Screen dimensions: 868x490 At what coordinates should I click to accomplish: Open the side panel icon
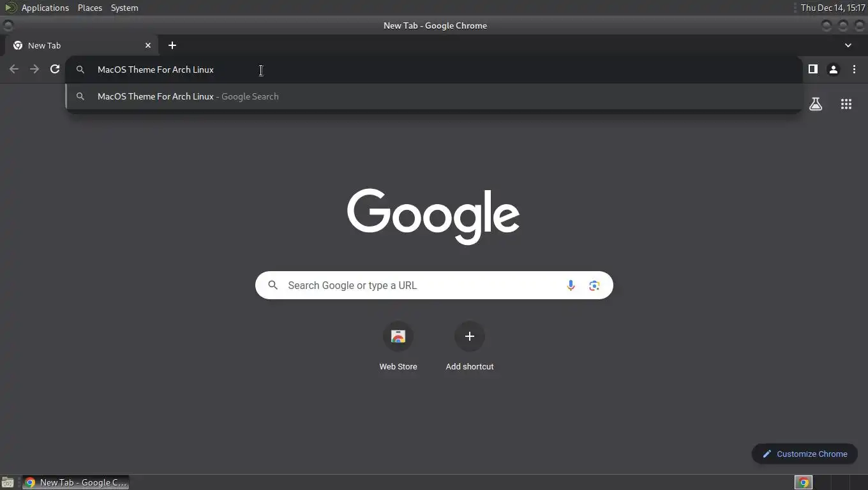click(812, 69)
